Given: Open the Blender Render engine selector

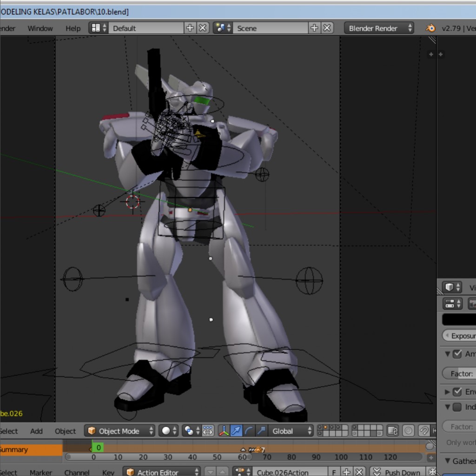Looking at the screenshot, I should pyautogui.click(x=379, y=28).
